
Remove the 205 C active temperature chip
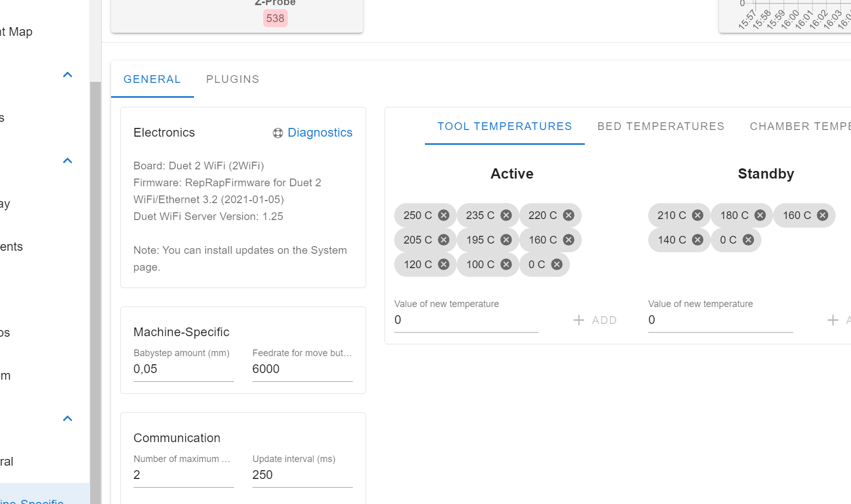[444, 240]
